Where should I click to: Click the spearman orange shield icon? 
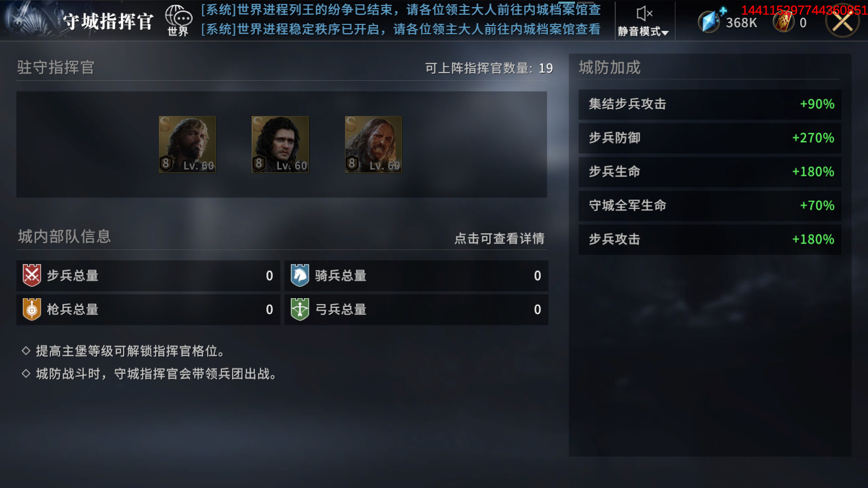pyautogui.click(x=32, y=309)
